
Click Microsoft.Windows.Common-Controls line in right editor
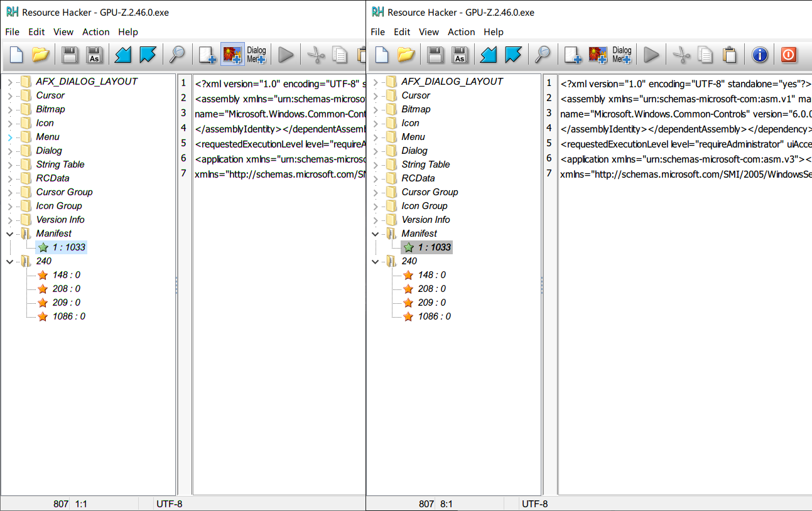click(x=686, y=114)
